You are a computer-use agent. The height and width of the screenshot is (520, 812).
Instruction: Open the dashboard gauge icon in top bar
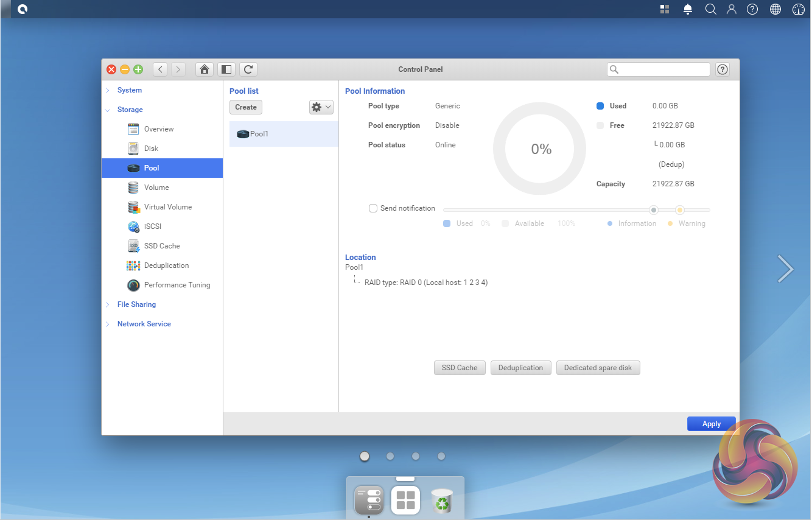799,9
